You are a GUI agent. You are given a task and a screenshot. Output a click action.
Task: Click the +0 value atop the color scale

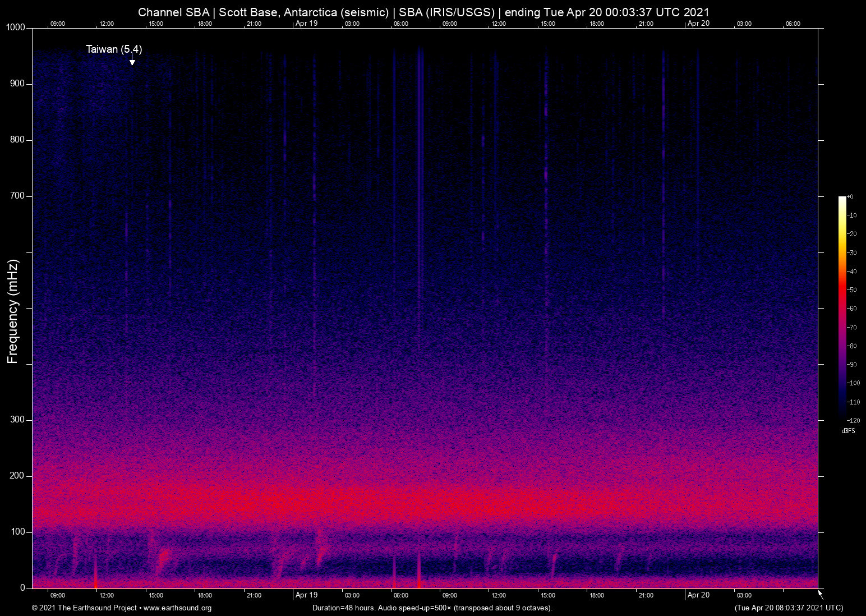point(850,197)
